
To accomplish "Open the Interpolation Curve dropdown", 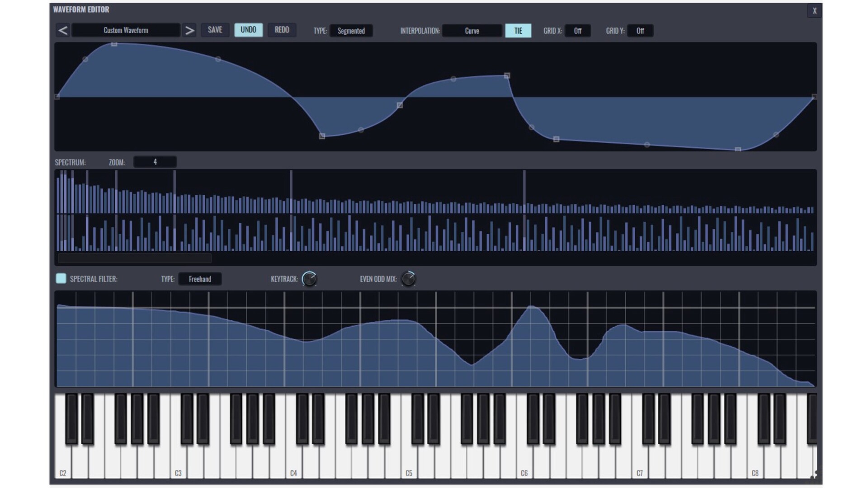I will [472, 31].
